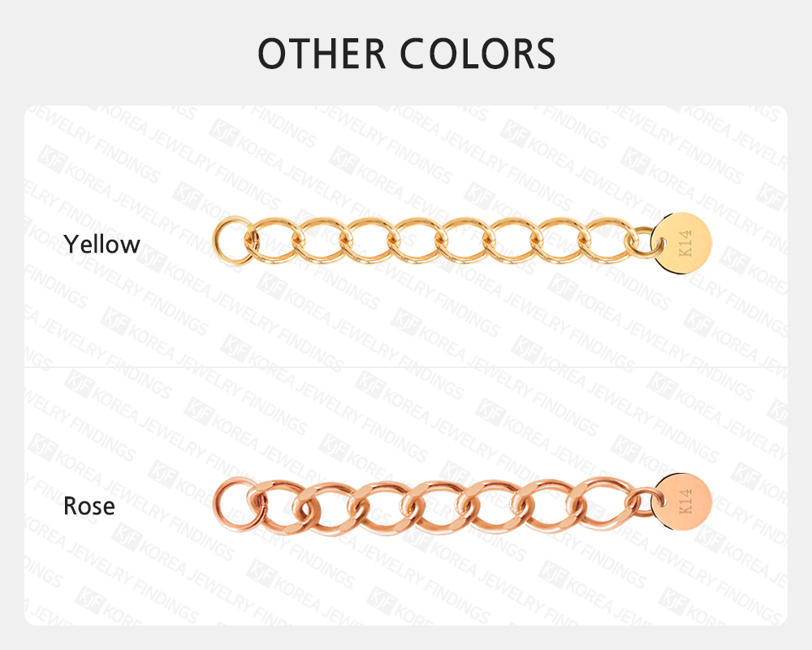
Task: Click the last large link of yellow chain
Action: tap(607, 240)
